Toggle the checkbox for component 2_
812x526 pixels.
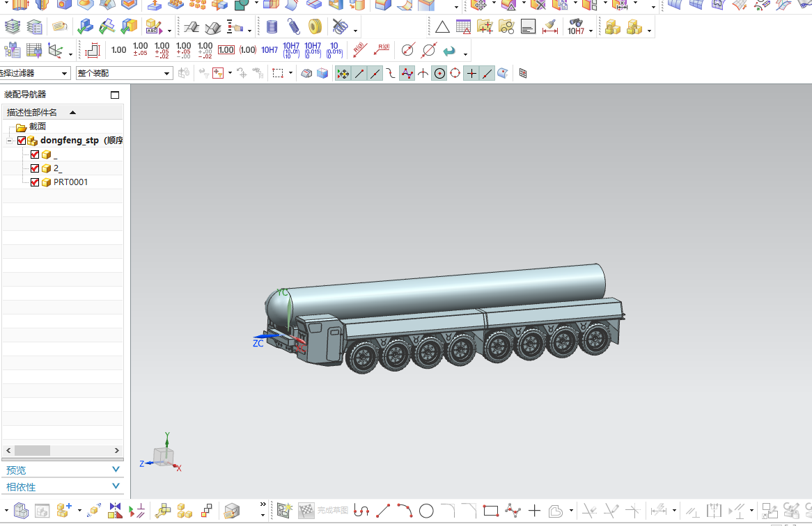[35, 168]
